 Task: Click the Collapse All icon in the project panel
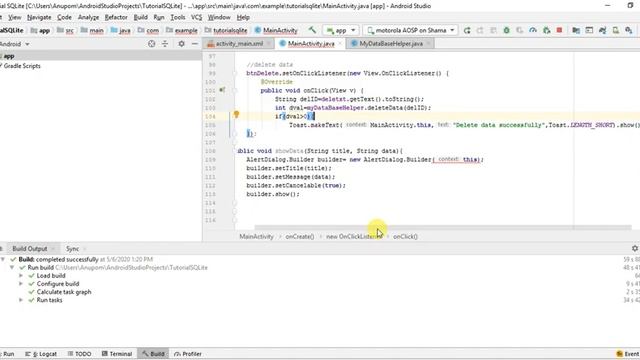click(165, 44)
